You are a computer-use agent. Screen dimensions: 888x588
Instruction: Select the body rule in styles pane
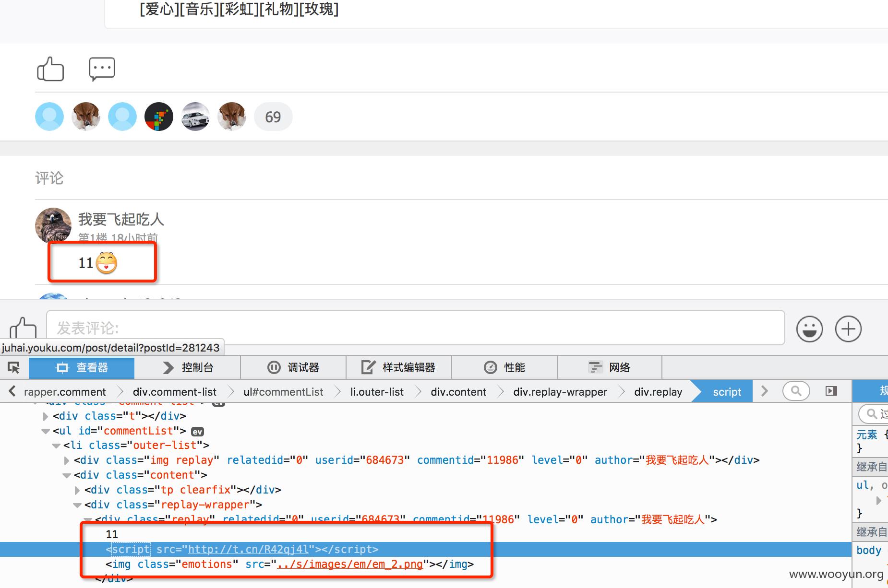pyautogui.click(x=869, y=550)
